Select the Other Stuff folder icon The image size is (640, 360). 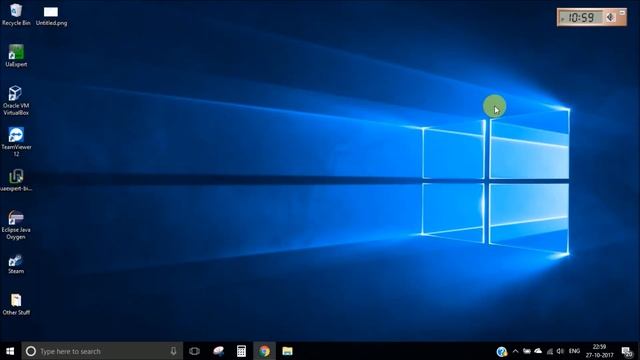tap(16, 304)
